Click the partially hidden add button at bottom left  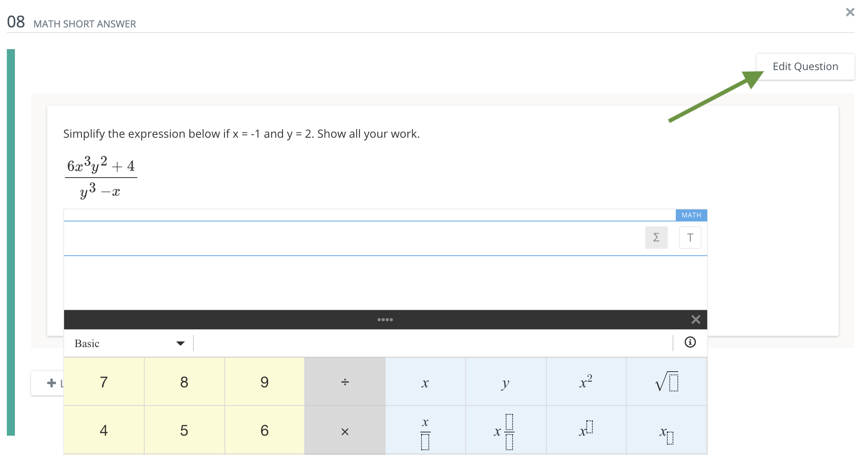point(51,383)
